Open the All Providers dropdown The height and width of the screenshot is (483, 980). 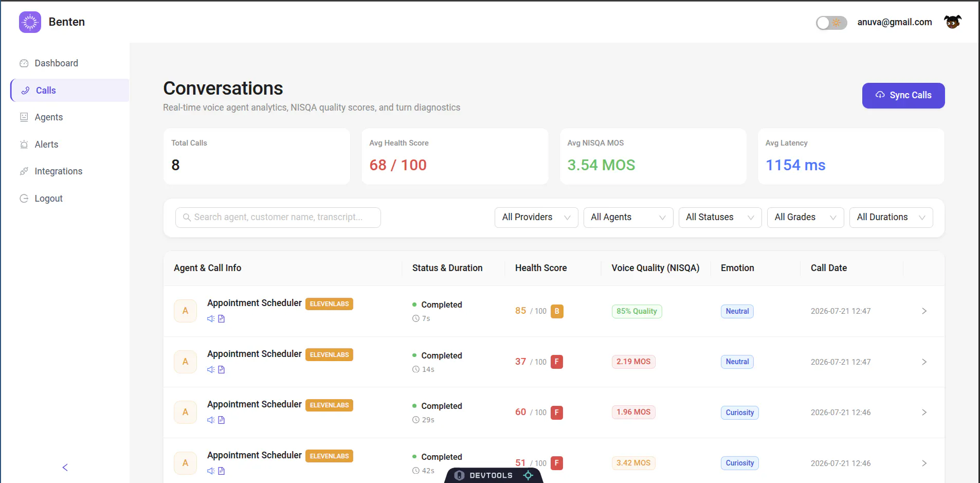[x=536, y=218]
